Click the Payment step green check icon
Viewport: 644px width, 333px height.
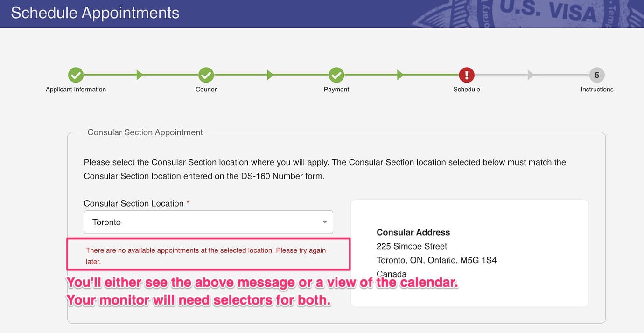pos(336,75)
